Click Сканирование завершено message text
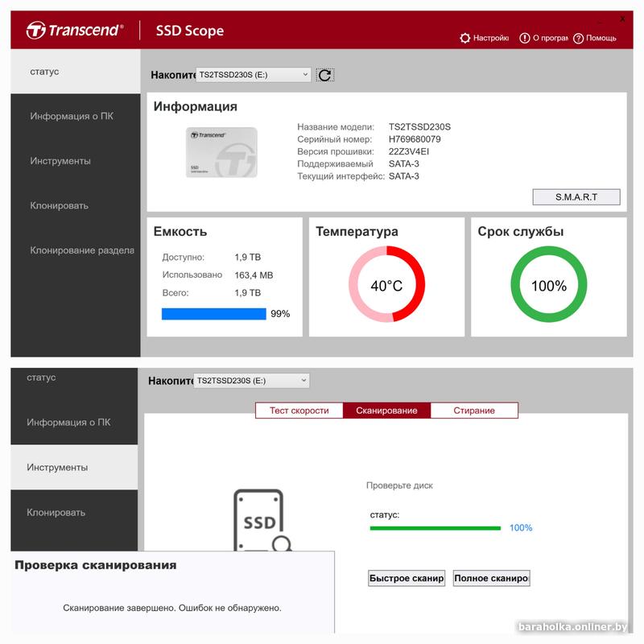The width and height of the screenshot is (644, 644). [x=172, y=608]
